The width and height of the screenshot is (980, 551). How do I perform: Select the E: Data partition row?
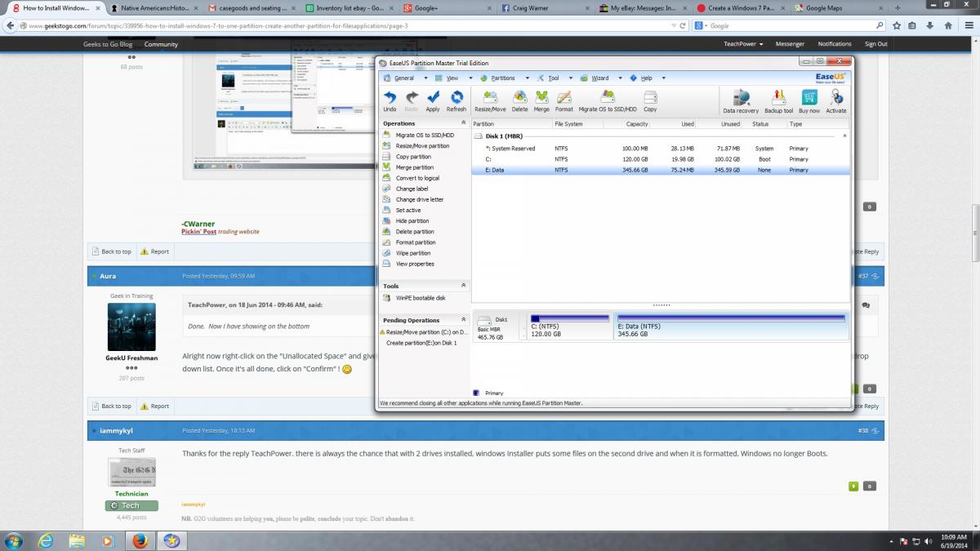[660, 170]
